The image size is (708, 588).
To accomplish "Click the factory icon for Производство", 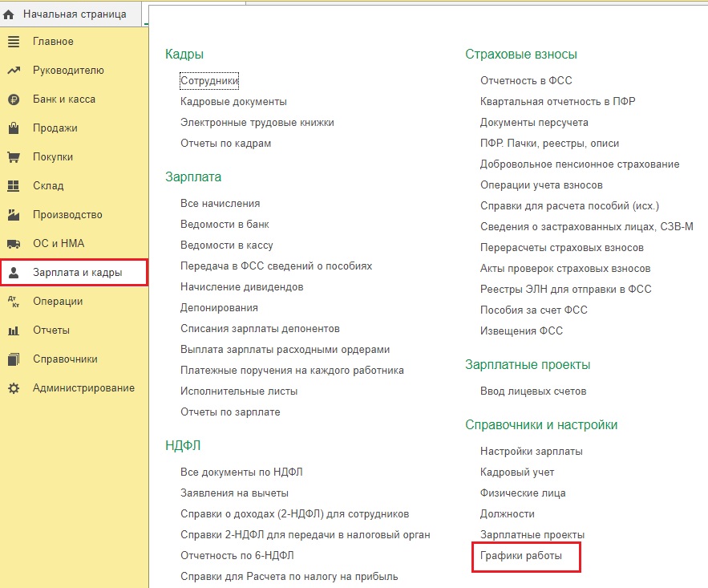I will 14,215.
